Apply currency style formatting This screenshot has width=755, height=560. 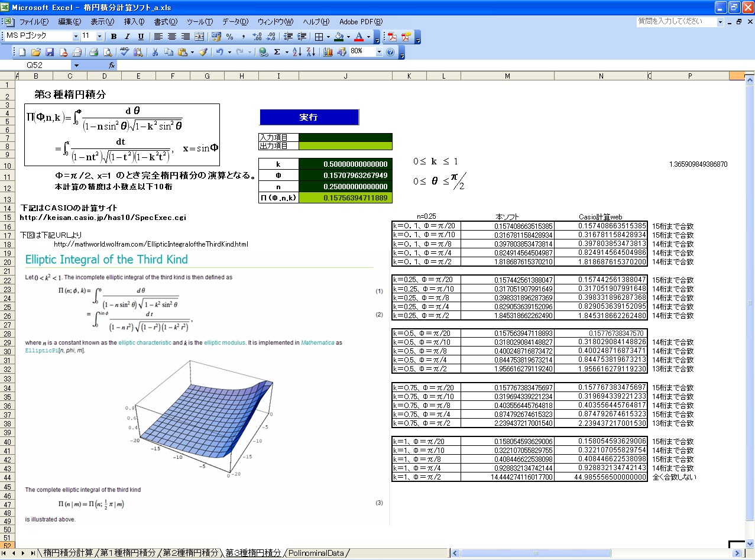(x=216, y=37)
